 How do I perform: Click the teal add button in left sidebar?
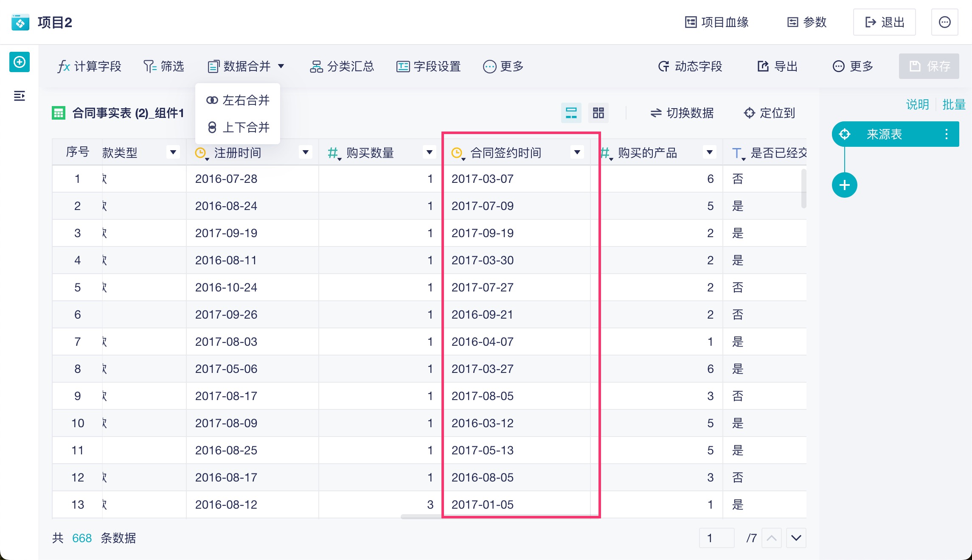[x=20, y=62]
